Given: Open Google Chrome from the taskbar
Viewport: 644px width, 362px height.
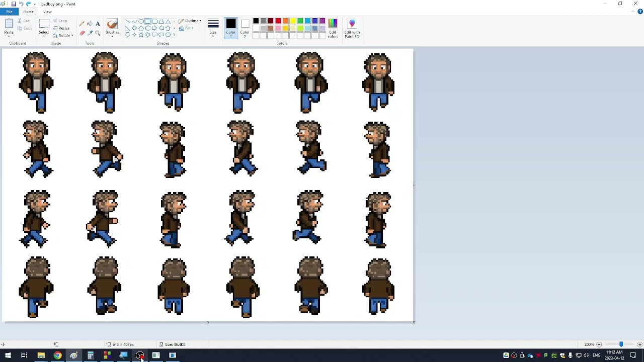Looking at the screenshot, I should click(57, 355).
